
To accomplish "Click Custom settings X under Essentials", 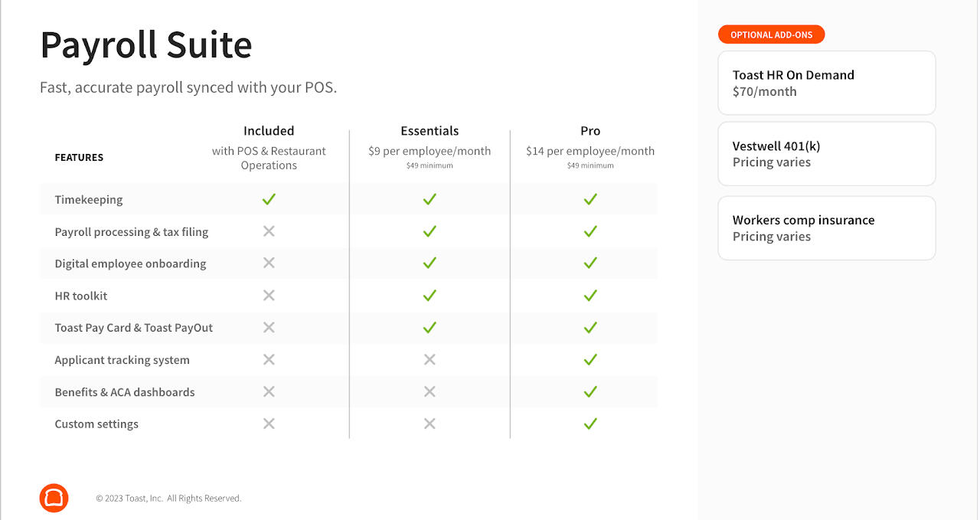I will (x=430, y=424).
